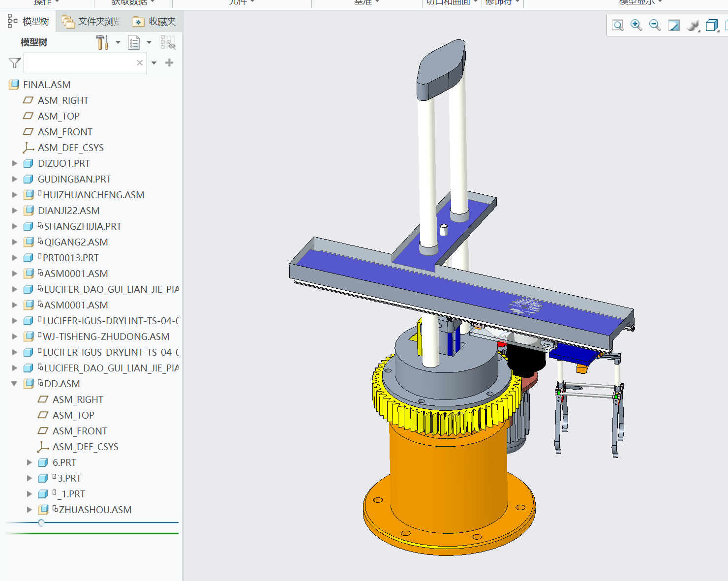The width and height of the screenshot is (728, 581).
Task: Click the hammer tree settings icon
Action: pos(102,42)
